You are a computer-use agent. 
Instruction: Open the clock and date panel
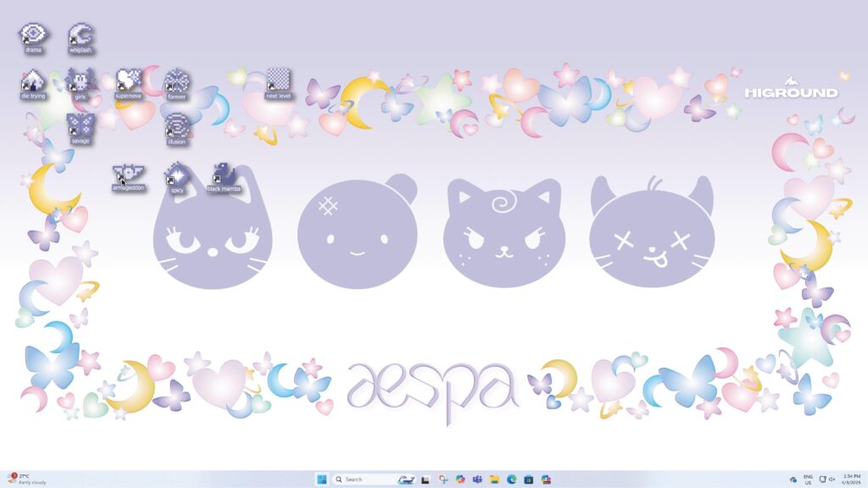coord(852,480)
